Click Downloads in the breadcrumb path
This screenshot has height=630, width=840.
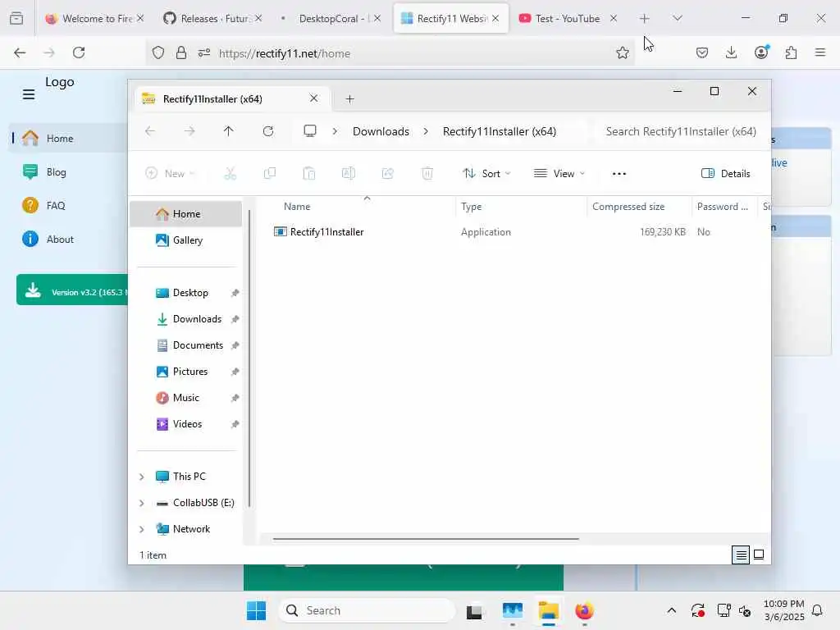tap(381, 132)
